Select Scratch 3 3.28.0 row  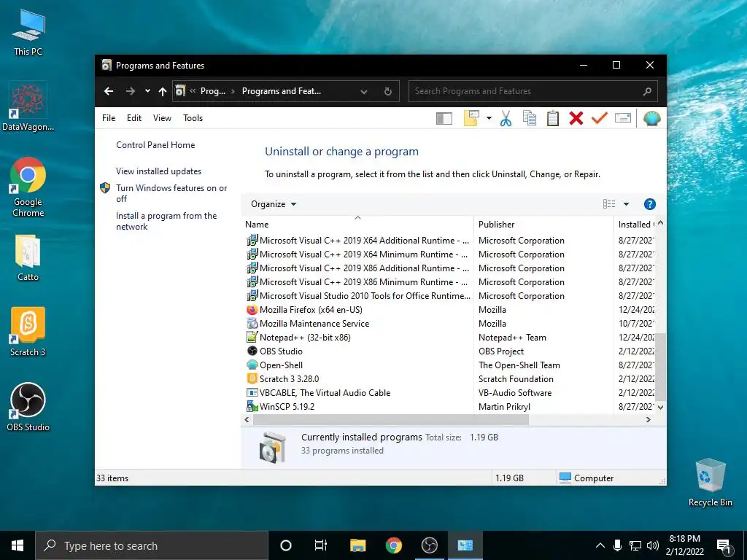pyautogui.click(x=449, y=378)
